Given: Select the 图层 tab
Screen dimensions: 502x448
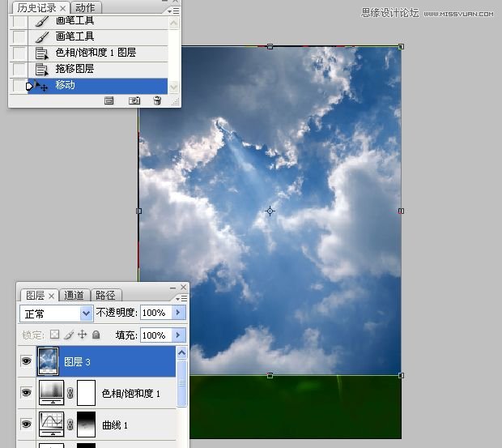Looking at the screenshot, I should 35,295.
